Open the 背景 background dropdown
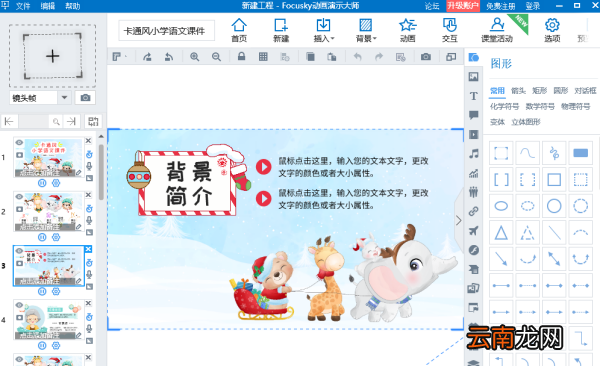Viewport: 600px width, 366px height. coord(366,30)
